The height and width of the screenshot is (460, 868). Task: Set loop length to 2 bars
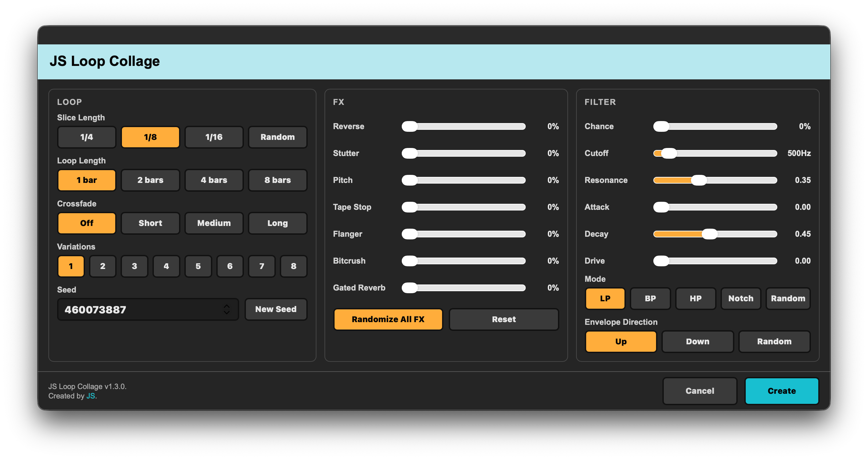pos(150,180)
